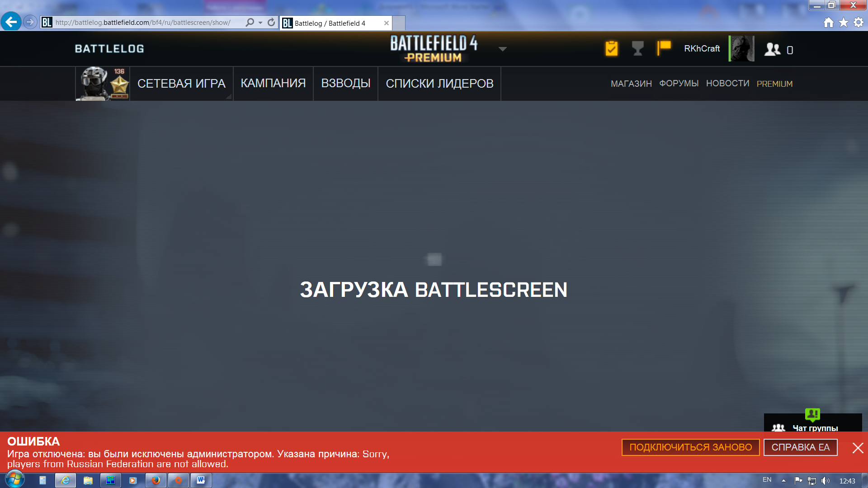Viewport: 868px width, 488px height.
Task: Show hidden system tray icons
Action: coord(783,481)
